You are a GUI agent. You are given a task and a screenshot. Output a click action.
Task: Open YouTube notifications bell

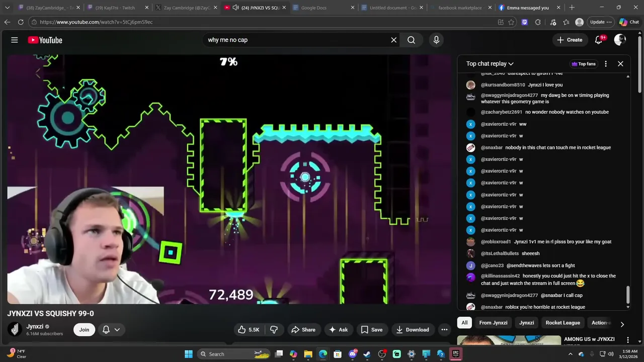[599, 40]
